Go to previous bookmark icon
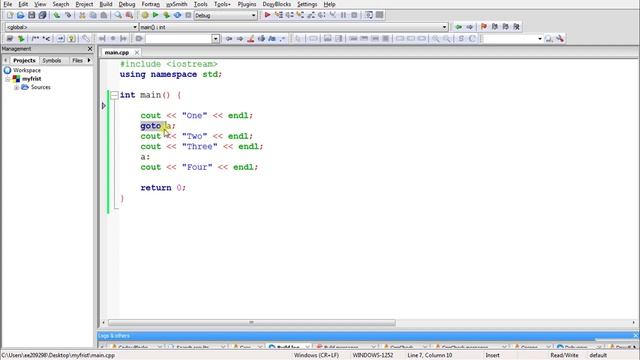This screenshot has height=360, width=640. coord(495,27)
